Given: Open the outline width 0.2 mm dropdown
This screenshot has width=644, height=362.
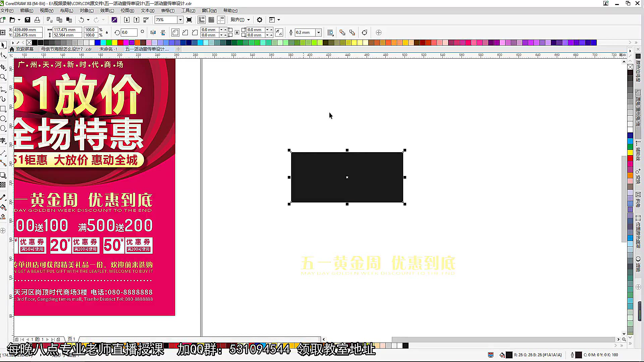Looking at the screenshot, I should (319, 33).
